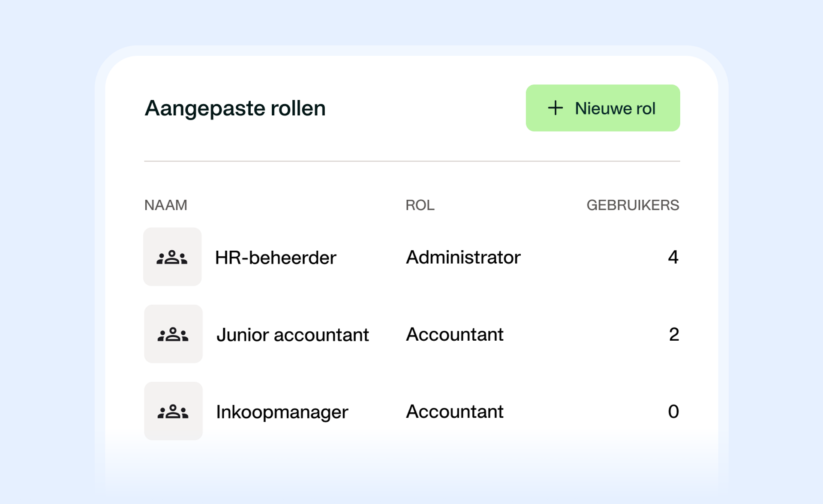Screen dimensions: 823x504
Task: Click user count 2 for Junior accountant
Action: click(x=674, y=334)
